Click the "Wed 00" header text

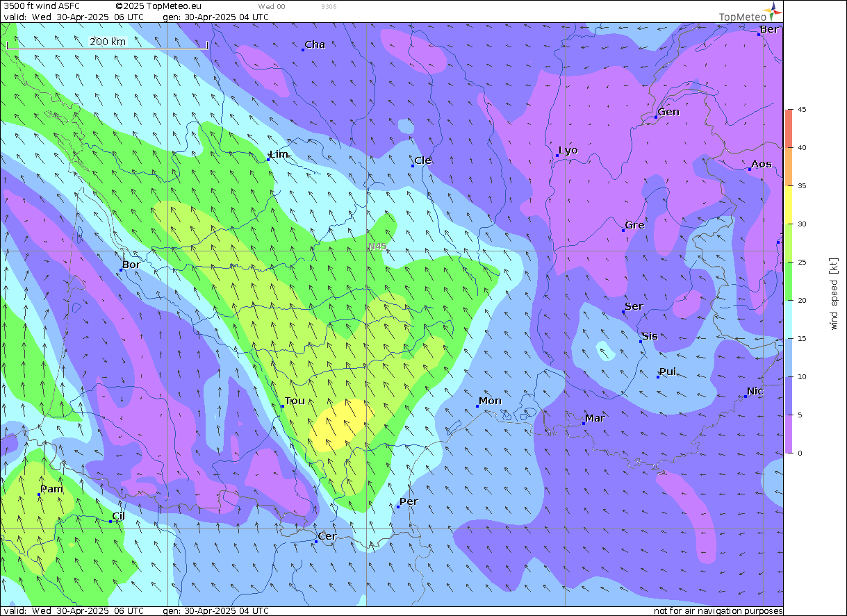tap(271, 6)
